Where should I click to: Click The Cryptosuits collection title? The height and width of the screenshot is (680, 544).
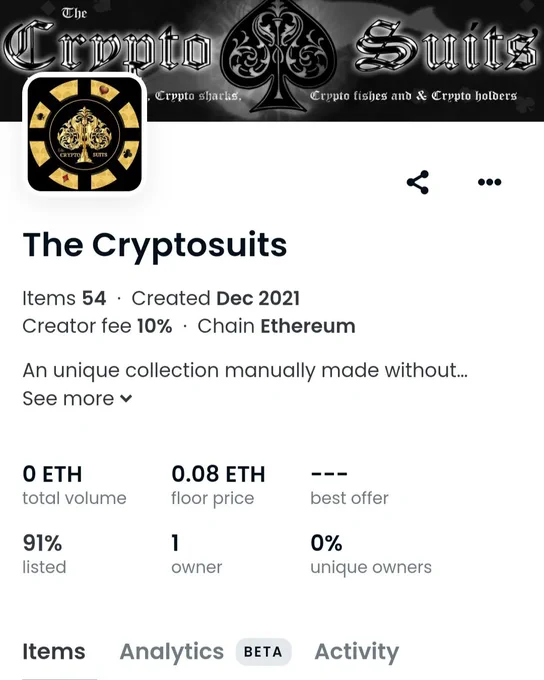coord(154,245)
